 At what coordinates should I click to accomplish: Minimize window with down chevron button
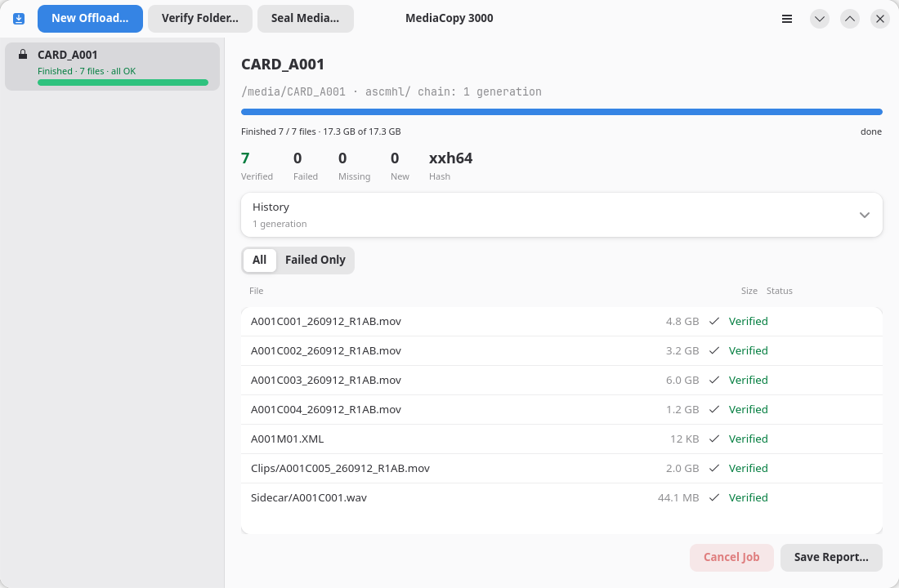pyautogui.click(x=820, y=19)
